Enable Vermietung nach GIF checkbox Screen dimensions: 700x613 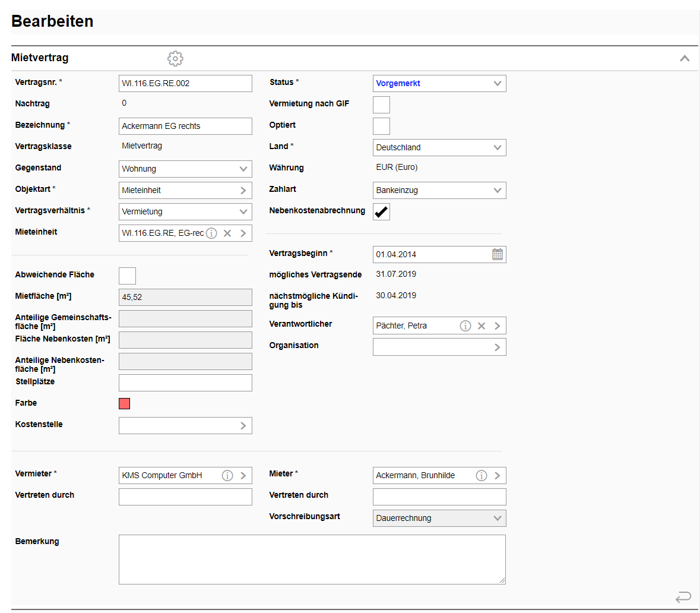point(381,105)
